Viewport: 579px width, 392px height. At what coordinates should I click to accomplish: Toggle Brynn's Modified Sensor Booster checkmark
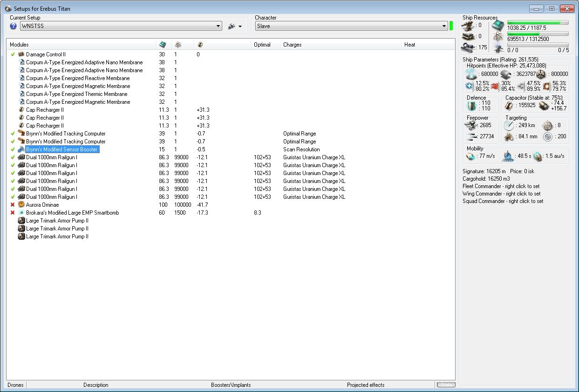coord(13,149)
